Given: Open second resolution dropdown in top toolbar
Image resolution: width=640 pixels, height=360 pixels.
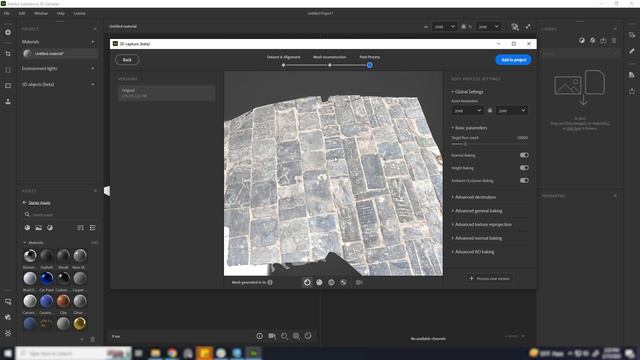Looking at the screenshot, I should (489, 27).
